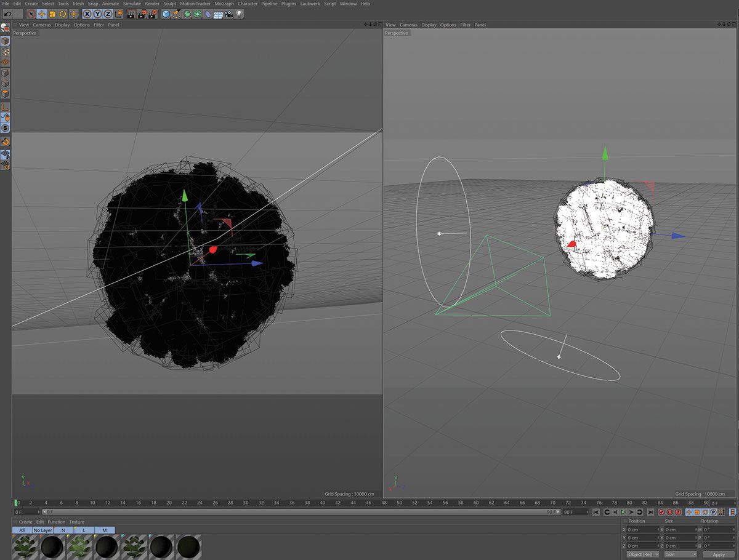
Task: Open Render Settings from the toolbar
Action: click(x=152, y=14)
